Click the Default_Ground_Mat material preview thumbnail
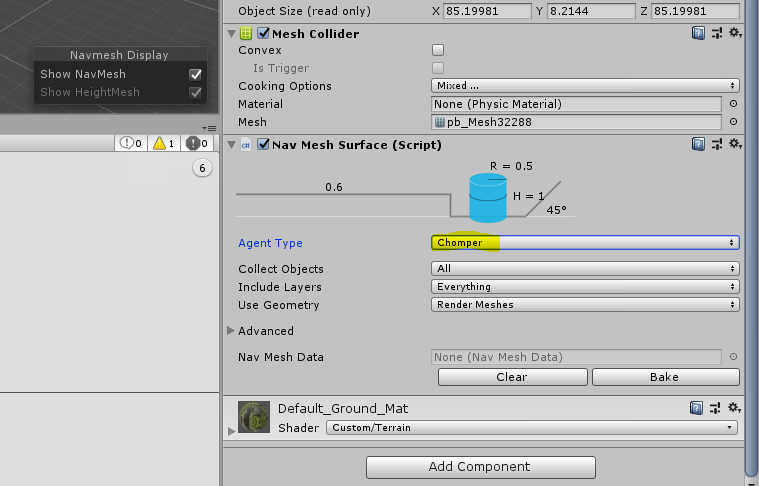The width and height of the screenshot is (759, 486). (x=254, y=417)
